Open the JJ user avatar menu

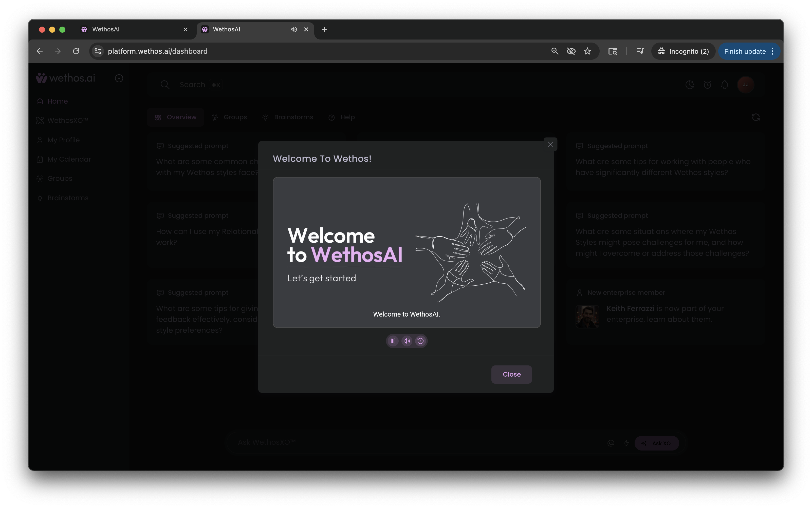tap(745, 85)
